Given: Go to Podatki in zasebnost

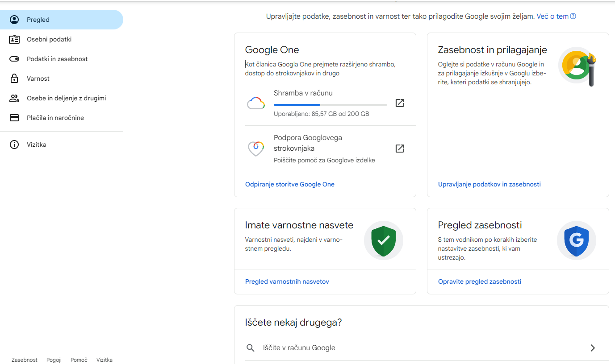Looking at the screenshot, I should point(62,59).
